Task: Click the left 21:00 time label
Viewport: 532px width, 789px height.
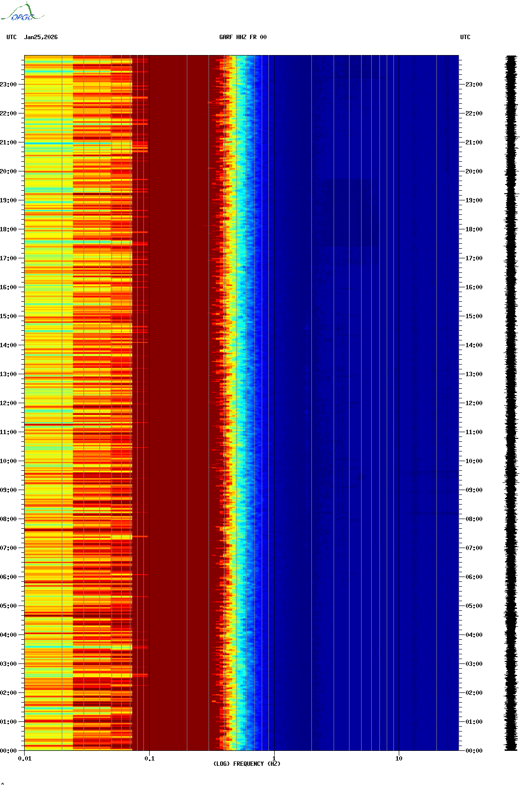Action: point(8,142)
